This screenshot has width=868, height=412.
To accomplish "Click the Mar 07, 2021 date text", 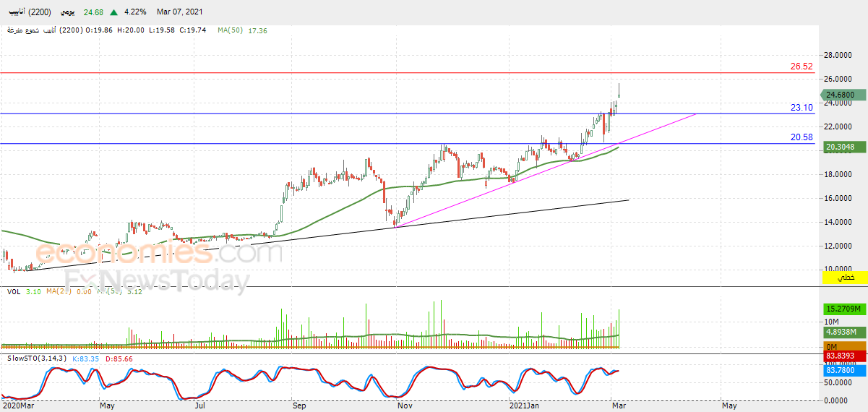I will (177, 12).
